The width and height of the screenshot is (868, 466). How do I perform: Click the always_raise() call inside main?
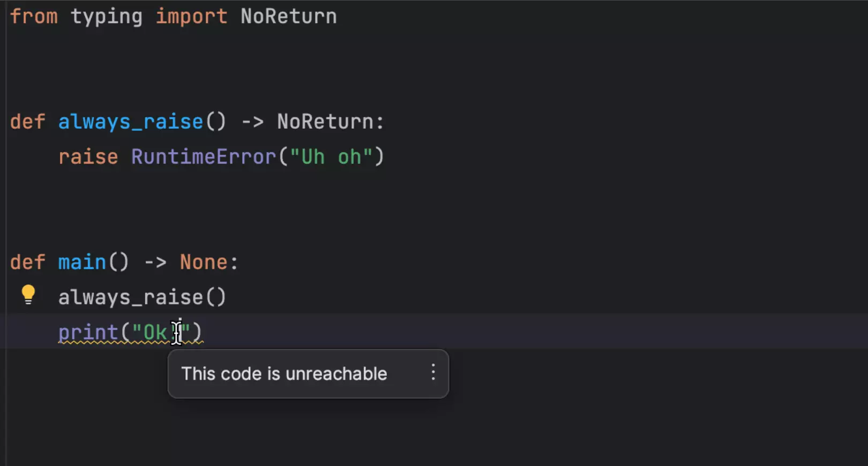141,297
